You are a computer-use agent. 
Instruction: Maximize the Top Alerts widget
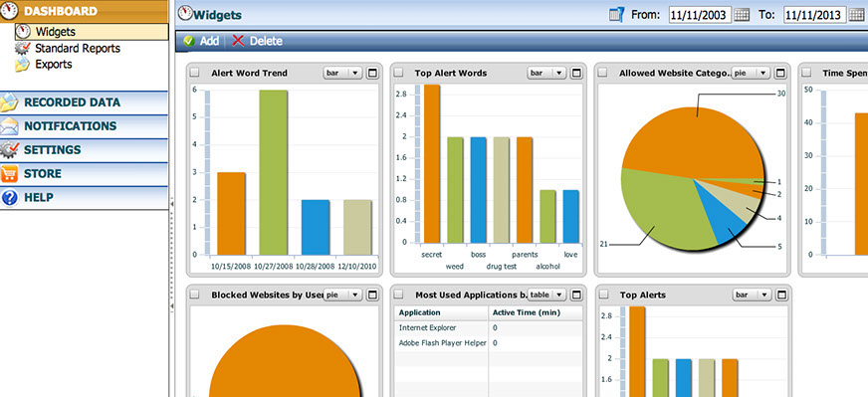point(780,296)
